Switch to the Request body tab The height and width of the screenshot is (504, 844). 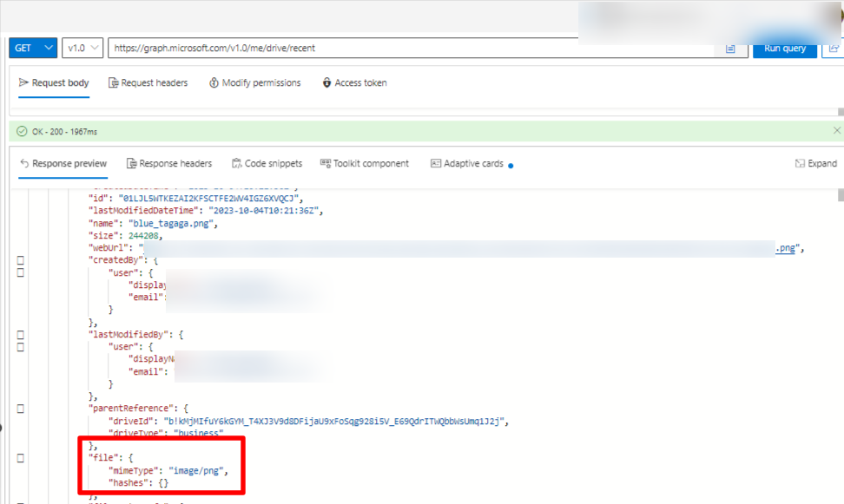pos(54,82)
